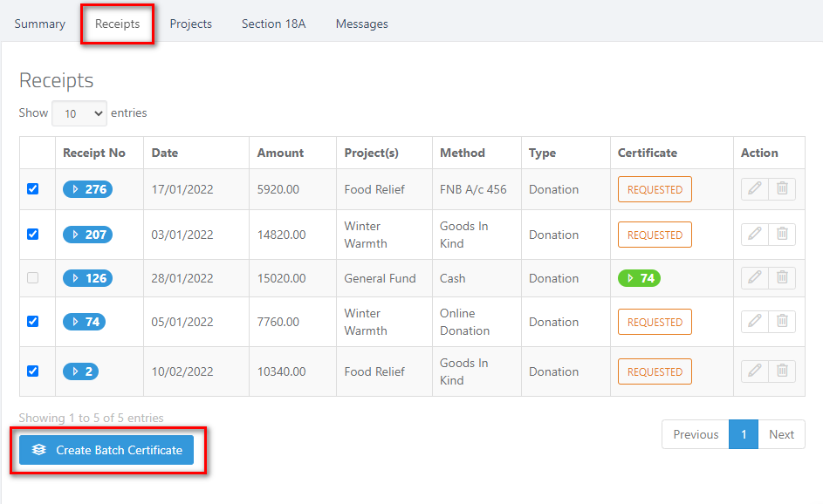Delete the 10340.00 receipt using its trash icon

pos(782,371)
